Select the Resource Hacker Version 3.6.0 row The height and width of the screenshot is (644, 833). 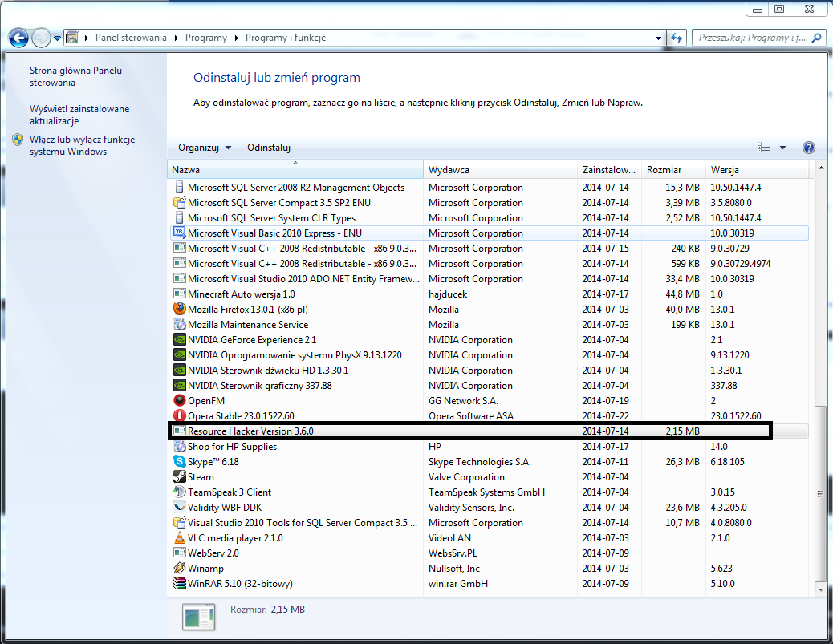click(488, 431)
